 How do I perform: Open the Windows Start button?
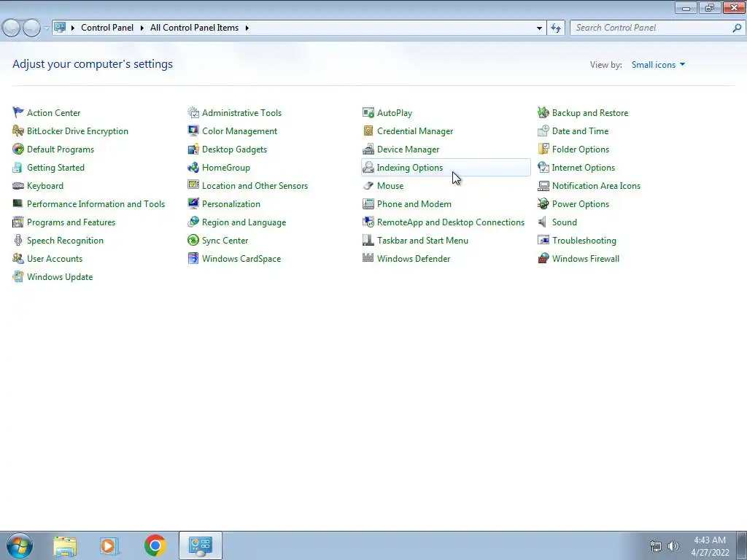pos(20,545)
